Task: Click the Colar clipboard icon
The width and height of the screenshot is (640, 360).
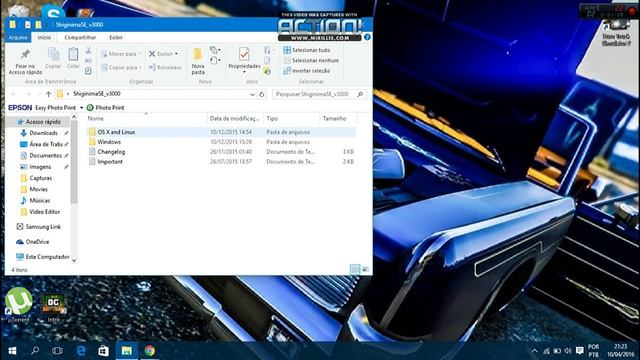Action: point(73,58)
